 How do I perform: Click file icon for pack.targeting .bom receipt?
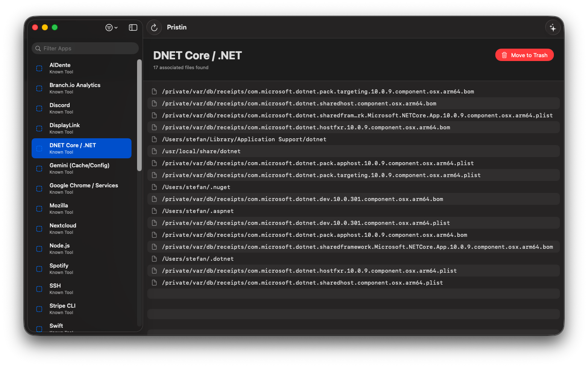click(x=155, y=91)
